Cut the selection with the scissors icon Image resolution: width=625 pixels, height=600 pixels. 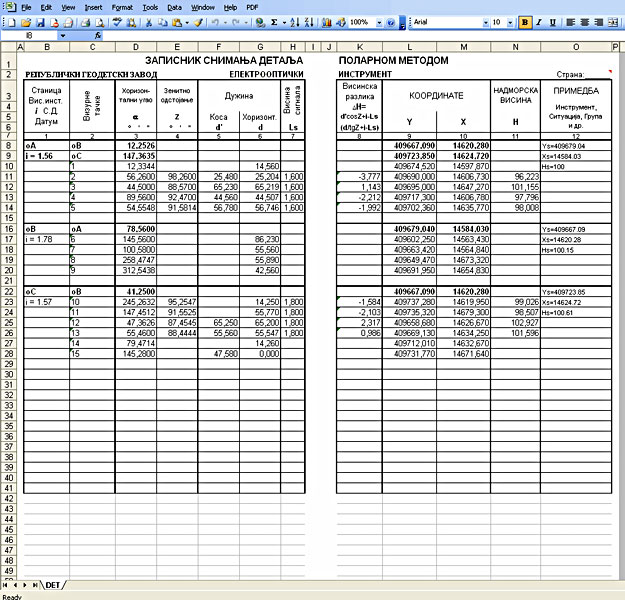point(149,21)
